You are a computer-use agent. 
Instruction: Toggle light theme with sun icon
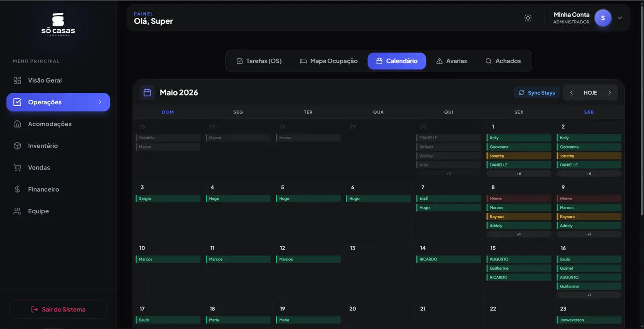pos(528,18)
